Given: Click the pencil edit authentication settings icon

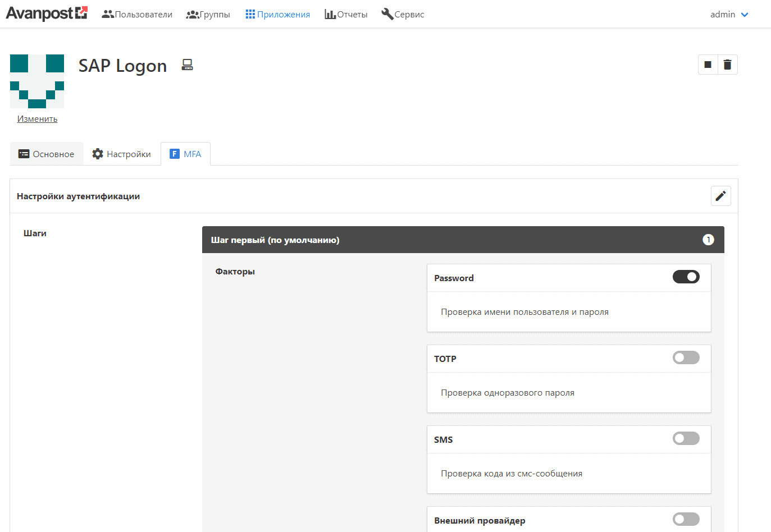Looking at the screenshot, I should [x=720, y=196].
